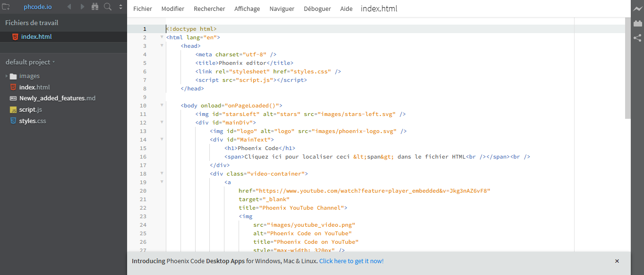This screenshot has width=644, height=275.
Task: Open the Affichage menu
Action: 247,9
